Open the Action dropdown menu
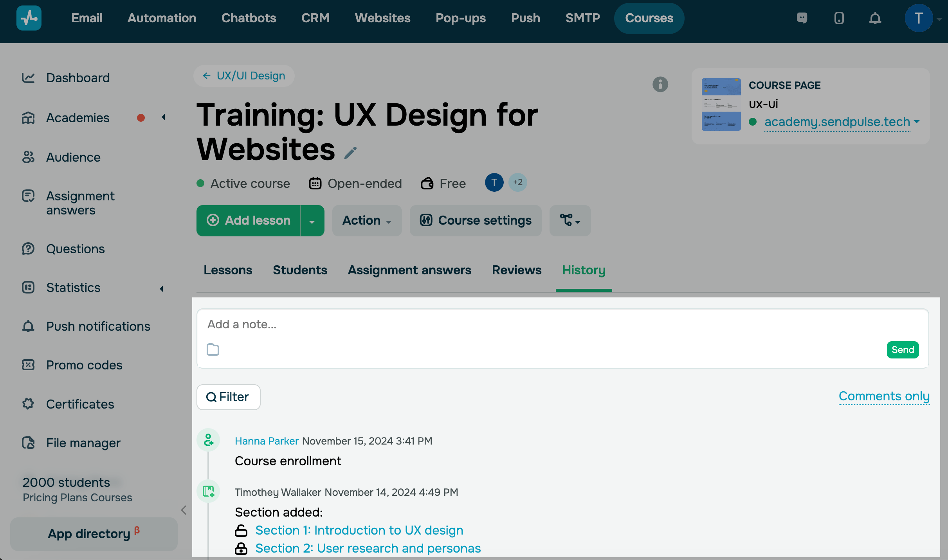The width and height of the screenshot is (948, 560). (x=367, y=221)
